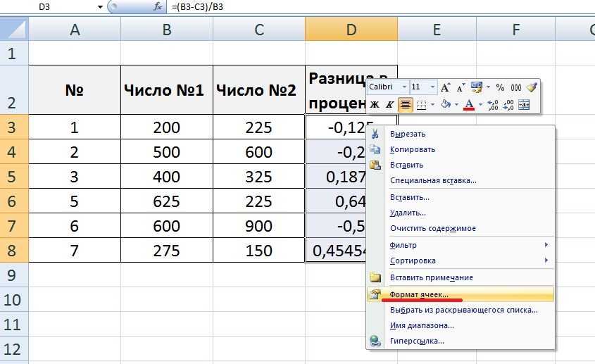This screenshot has width=595, height=364.
Task: Expand the Name Box dropdown arrow
Action: 100,7
